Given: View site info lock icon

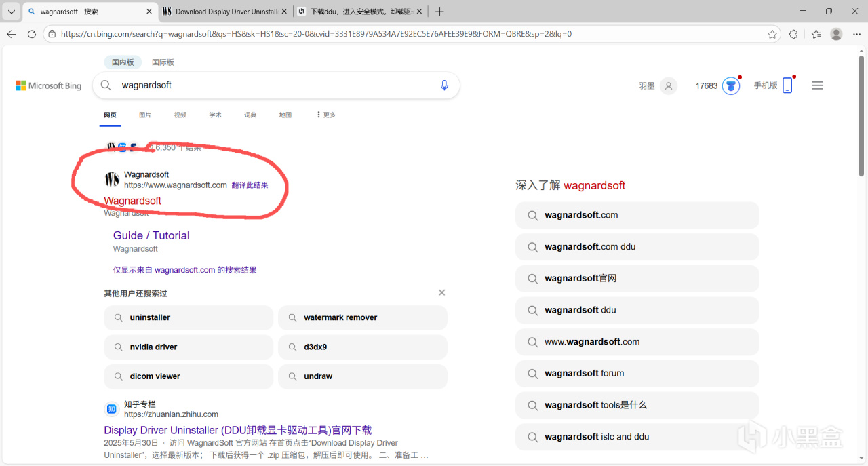Looking at the screenshot, I should click(52, 34).
